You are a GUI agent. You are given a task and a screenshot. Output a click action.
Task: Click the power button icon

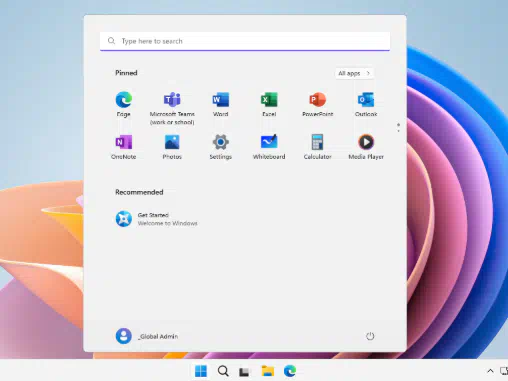370,336
